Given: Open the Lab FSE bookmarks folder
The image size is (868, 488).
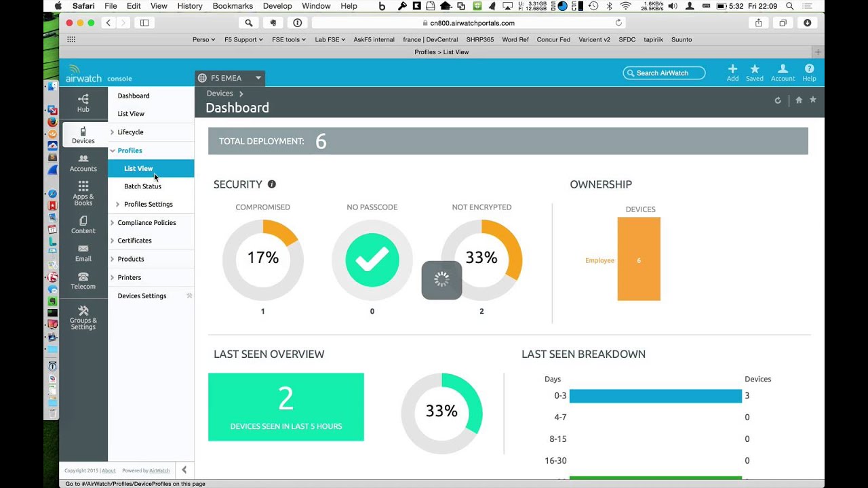Looking at the screenshot, I should (x=330, y=39).
